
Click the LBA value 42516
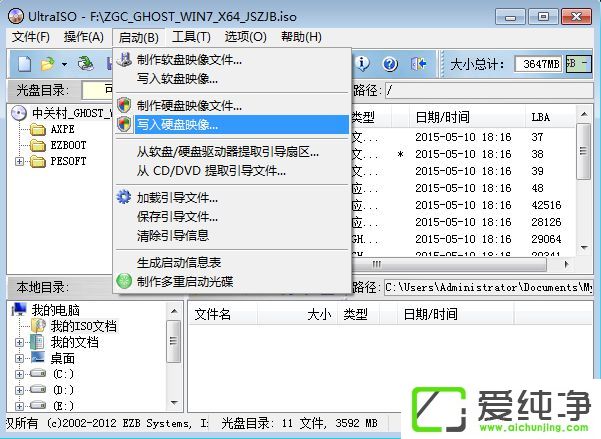coord(546,205)
